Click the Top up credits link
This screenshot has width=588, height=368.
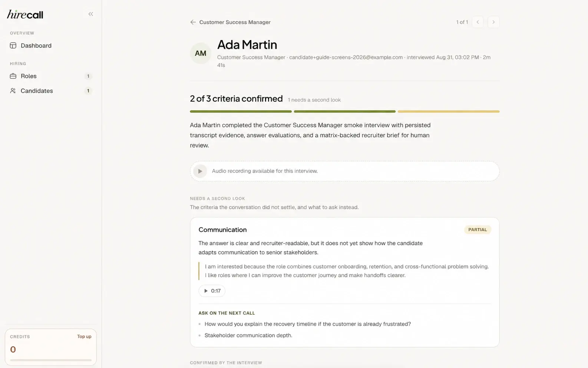pos(84,336)
